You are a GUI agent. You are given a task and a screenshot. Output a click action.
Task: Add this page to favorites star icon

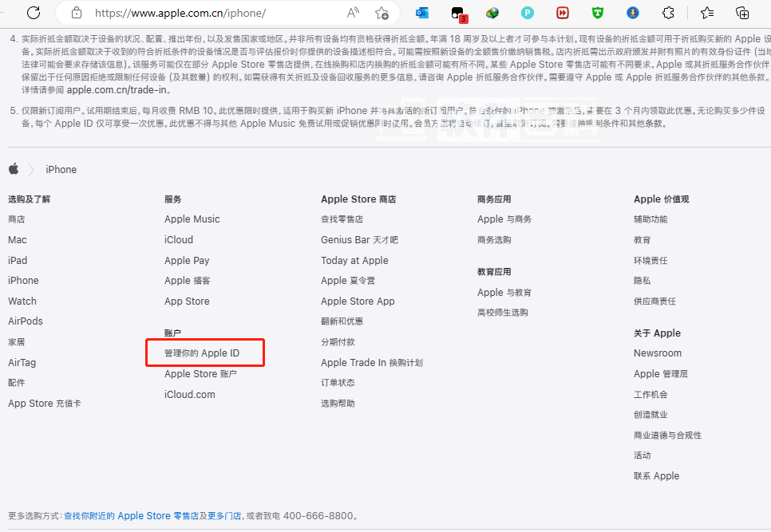(x=382, y=13)
